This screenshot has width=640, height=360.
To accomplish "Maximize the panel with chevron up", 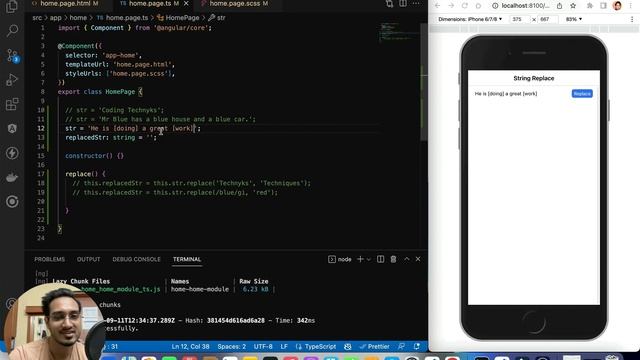I will (407, 259).
